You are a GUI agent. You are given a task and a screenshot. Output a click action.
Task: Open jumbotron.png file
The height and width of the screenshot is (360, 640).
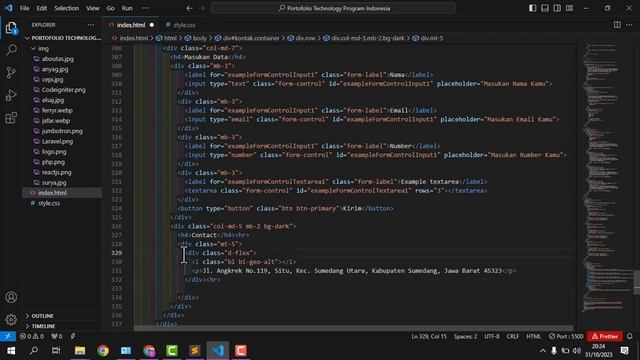coord(62,131)
